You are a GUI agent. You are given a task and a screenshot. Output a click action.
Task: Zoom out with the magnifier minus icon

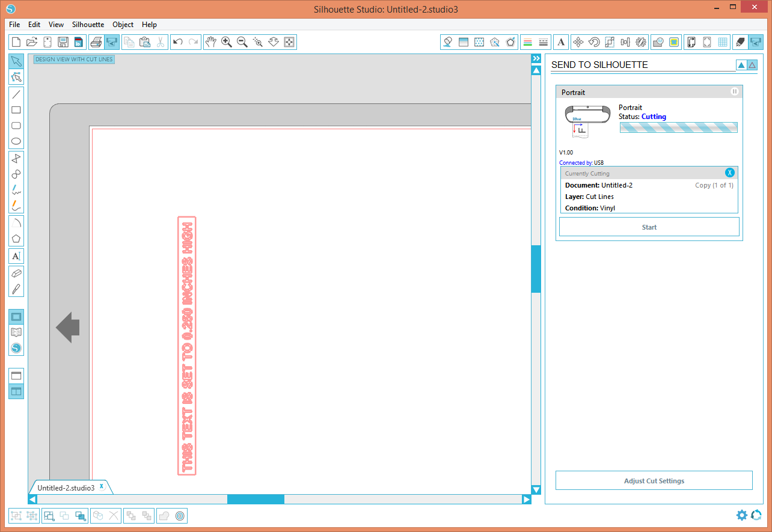pyautogui.click(x=242, y=42)
